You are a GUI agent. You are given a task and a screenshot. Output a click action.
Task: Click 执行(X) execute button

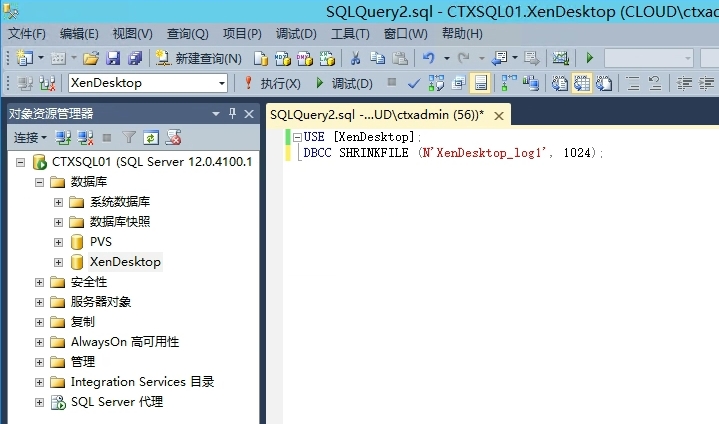point(271,83)
